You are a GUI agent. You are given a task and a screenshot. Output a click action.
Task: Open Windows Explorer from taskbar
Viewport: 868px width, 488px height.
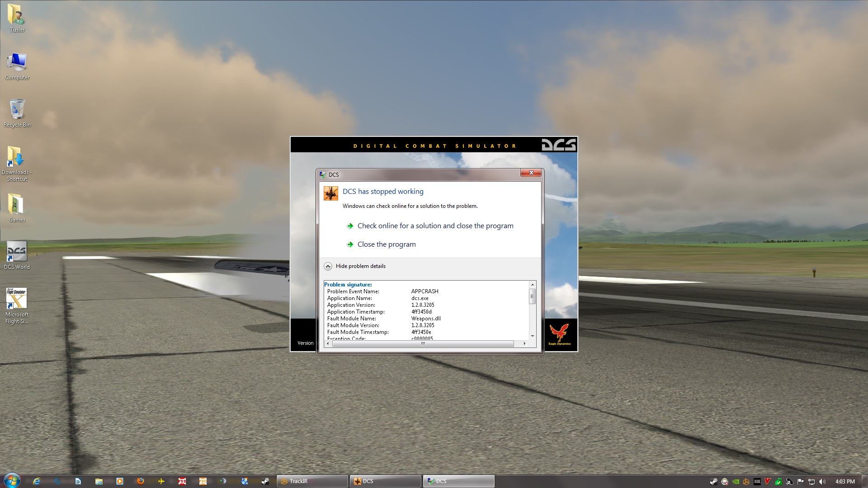pos(99,481)
